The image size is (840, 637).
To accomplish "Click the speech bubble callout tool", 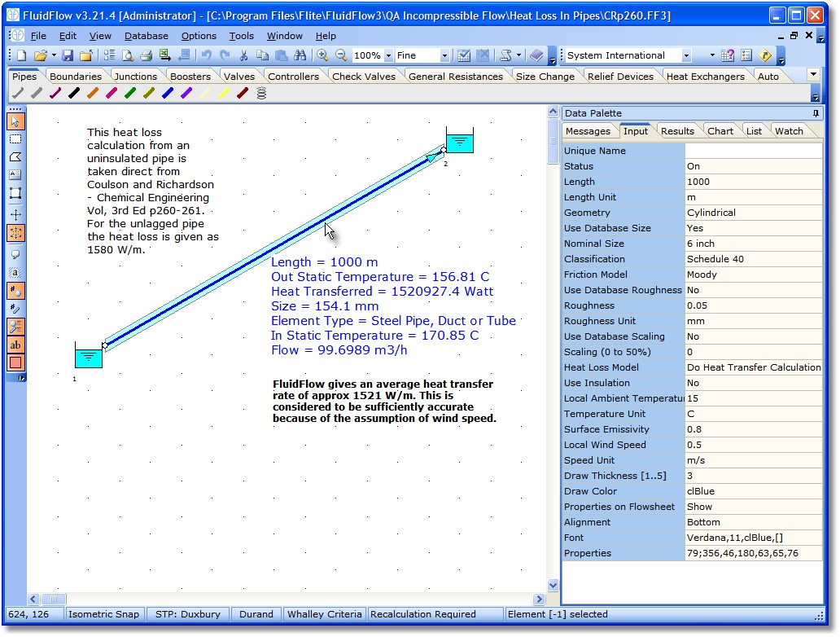I will [15, 255].
